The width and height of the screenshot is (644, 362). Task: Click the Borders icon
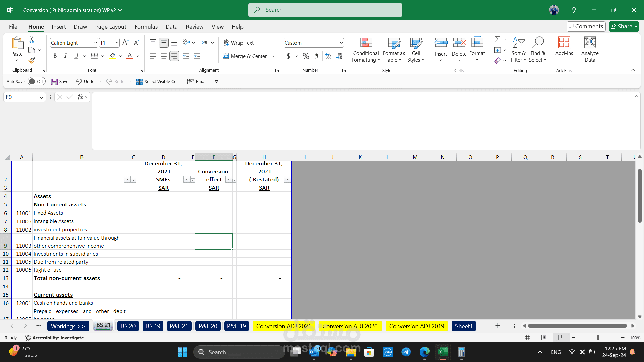(x=95, y=56)
